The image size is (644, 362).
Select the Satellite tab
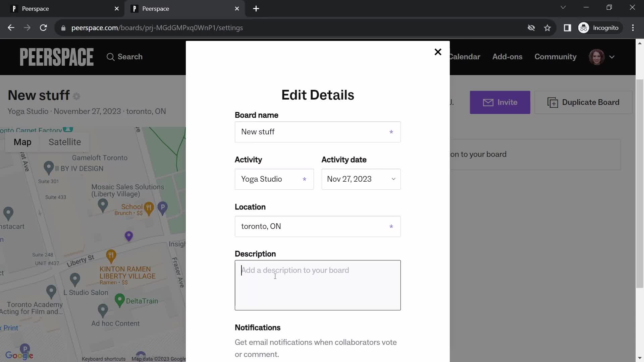click(65, 142)
